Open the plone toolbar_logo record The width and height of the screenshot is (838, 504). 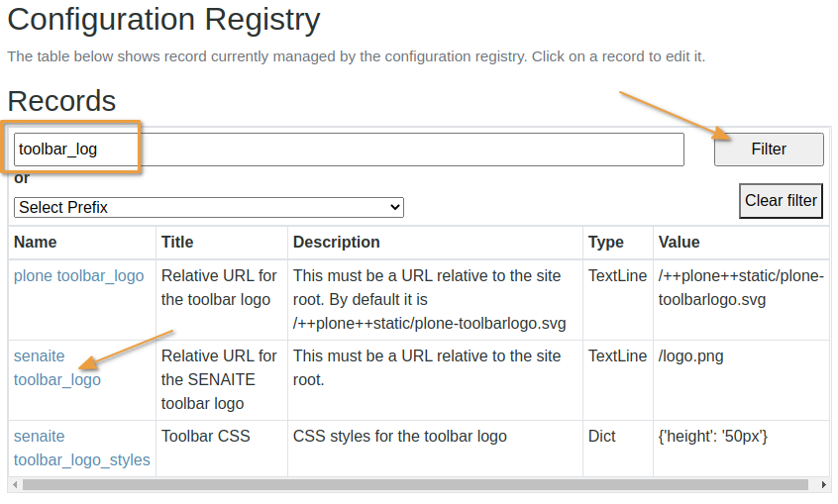pos(78,276)
